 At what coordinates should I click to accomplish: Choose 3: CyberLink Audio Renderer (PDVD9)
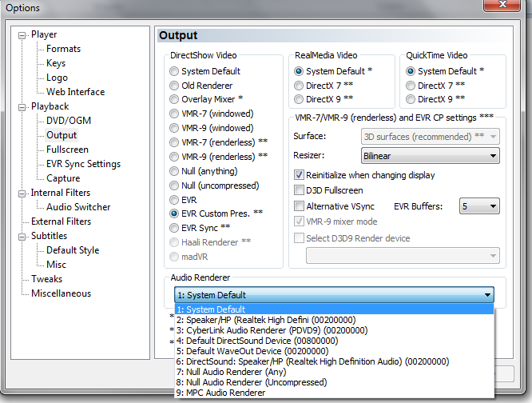(334, 330)
